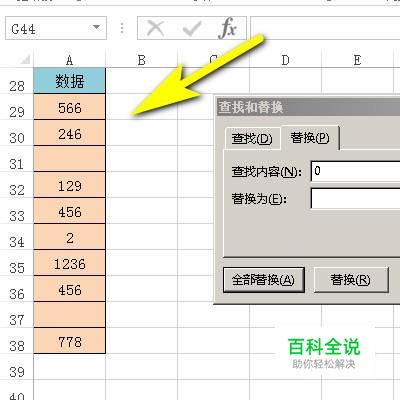This screenshot has height=400, width=400.
Task: Select column A header
Action: click(69, 60)
